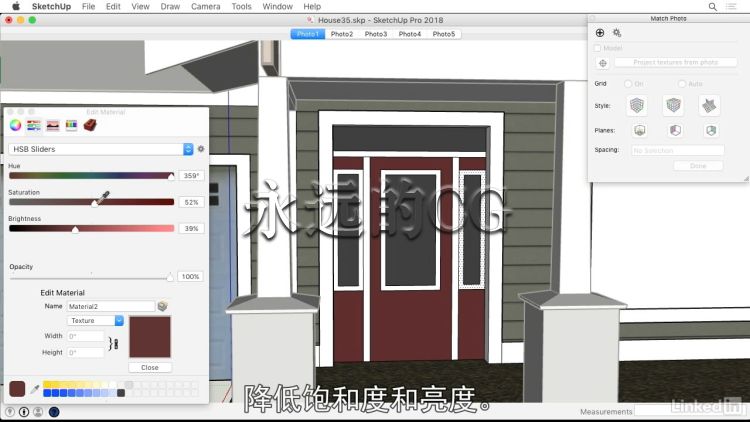This screenshot has width=750, height=422.
Task: Open the Window menu
Action: pos(277,7)
